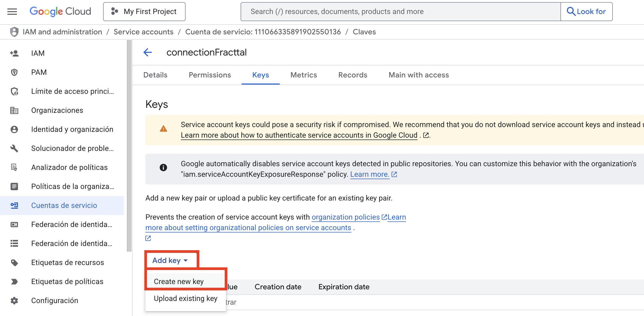The width and height of the screenshot is (644, 316).
Task: Select Upload existing key option
Action: pos(186,298)
